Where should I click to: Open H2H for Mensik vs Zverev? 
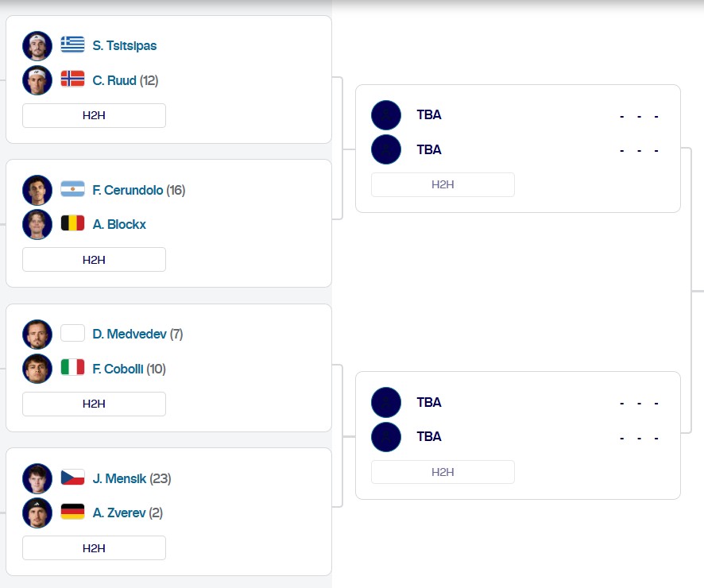[x=94, y=548]
